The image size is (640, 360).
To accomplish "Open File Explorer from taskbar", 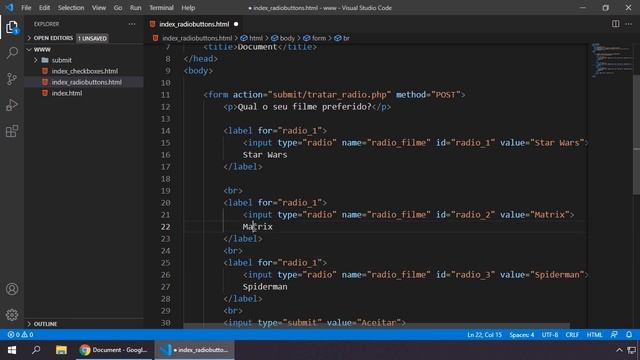I will pos(61,350).
